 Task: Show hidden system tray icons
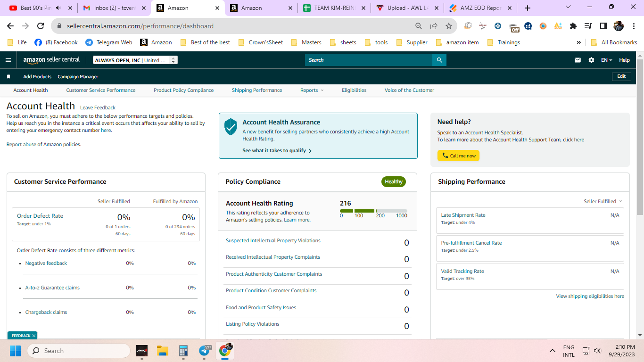pos(553,351)
